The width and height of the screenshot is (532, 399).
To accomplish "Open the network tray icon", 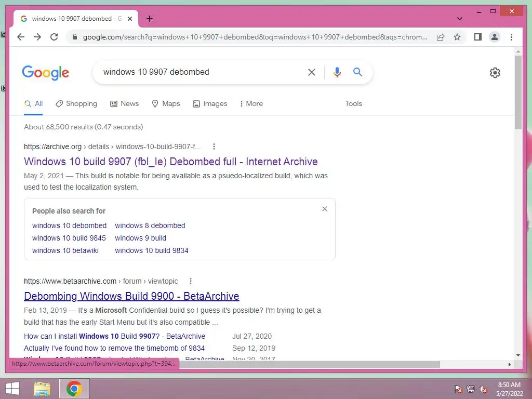I will [470, 389].
